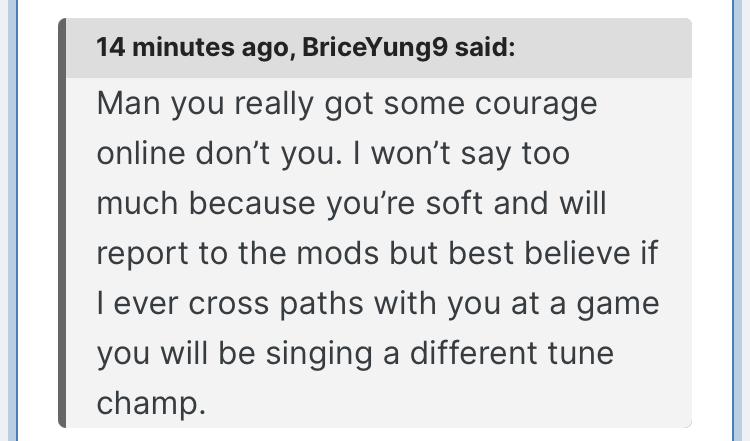
Task: Click the word 'said:' in quote header
Action: point(485,47)
